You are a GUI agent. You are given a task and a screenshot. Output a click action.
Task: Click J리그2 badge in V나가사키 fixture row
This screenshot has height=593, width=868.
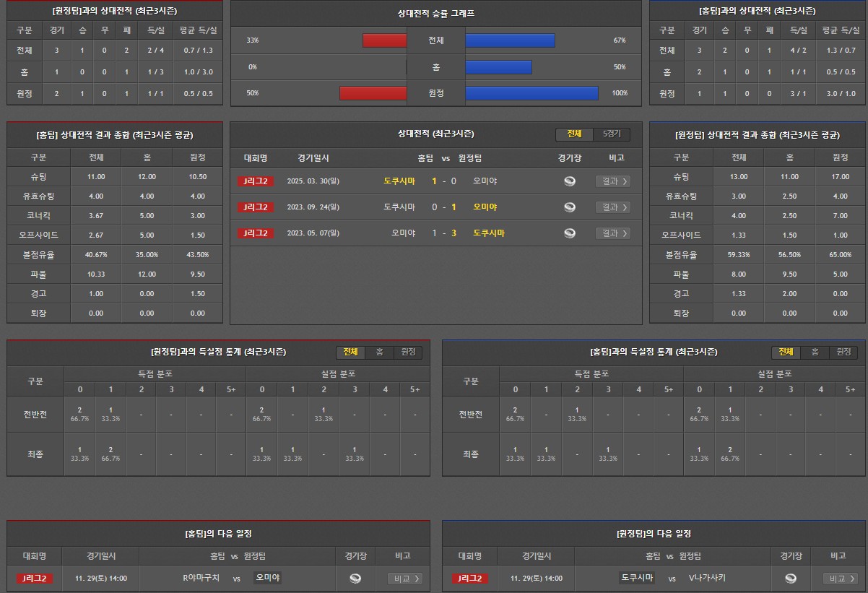pos(469,579)
